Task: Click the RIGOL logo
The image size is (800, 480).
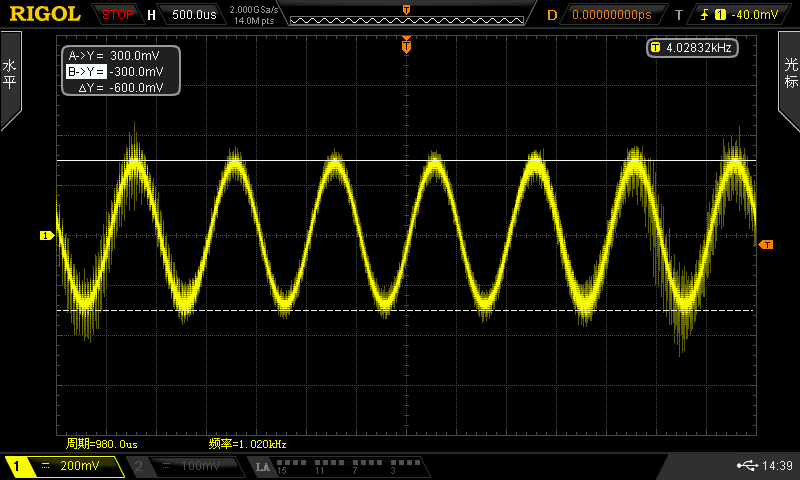Action: (x=44, y=14)
